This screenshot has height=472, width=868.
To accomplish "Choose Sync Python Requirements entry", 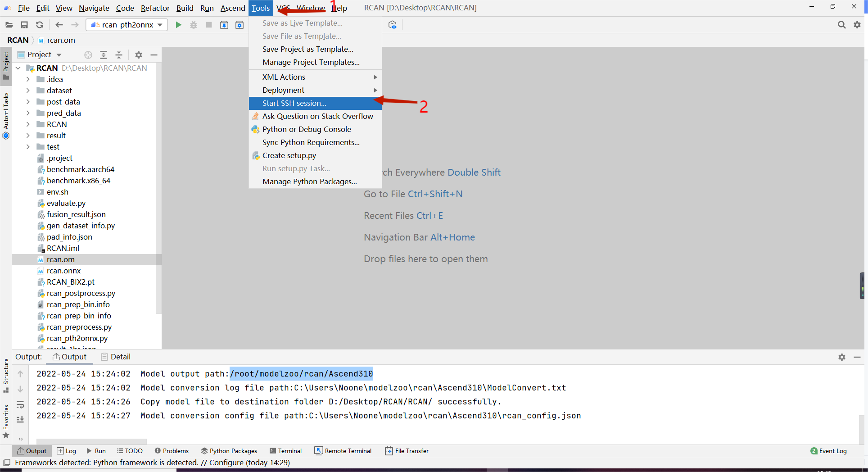I will pos(315,142).
